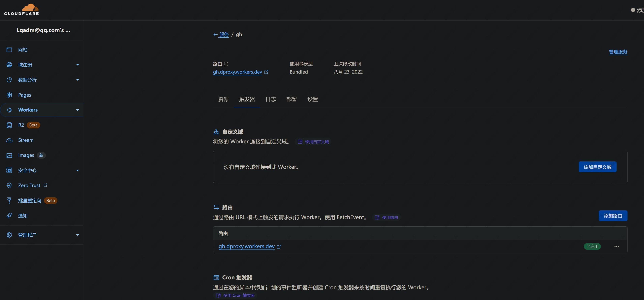Expand the 安全中心 sidebar menu

[77, 170]
